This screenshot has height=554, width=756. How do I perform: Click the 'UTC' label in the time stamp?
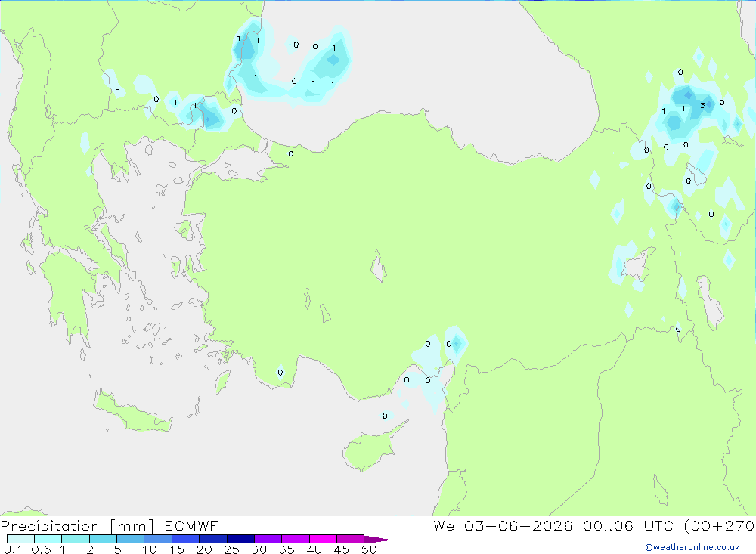click(x=658, y=525)
